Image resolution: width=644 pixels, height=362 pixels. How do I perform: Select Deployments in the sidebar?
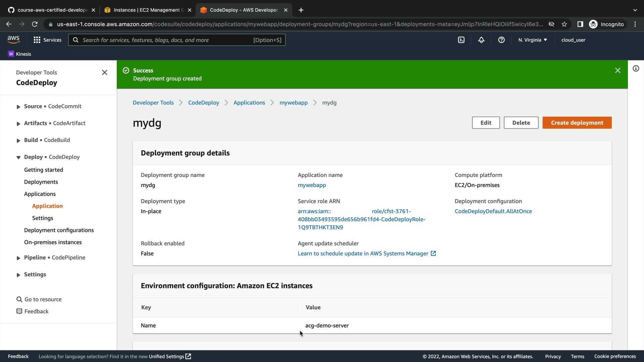(41, 182)
